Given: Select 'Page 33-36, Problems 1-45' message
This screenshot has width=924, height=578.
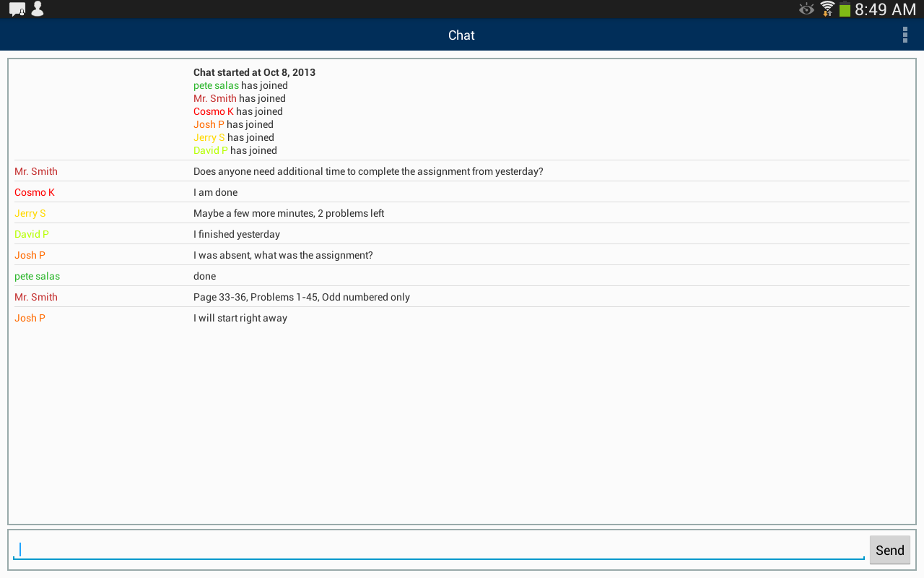Looking at the screenshot, I should 302,297.
